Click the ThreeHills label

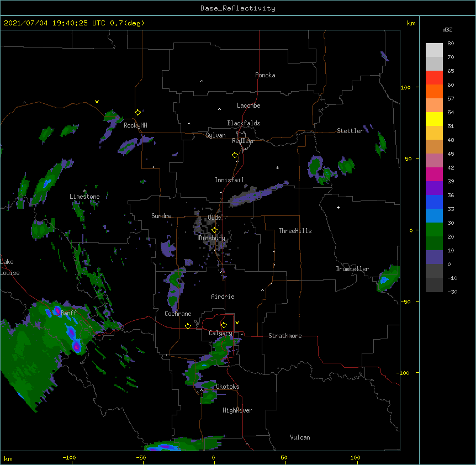[295, 231]
